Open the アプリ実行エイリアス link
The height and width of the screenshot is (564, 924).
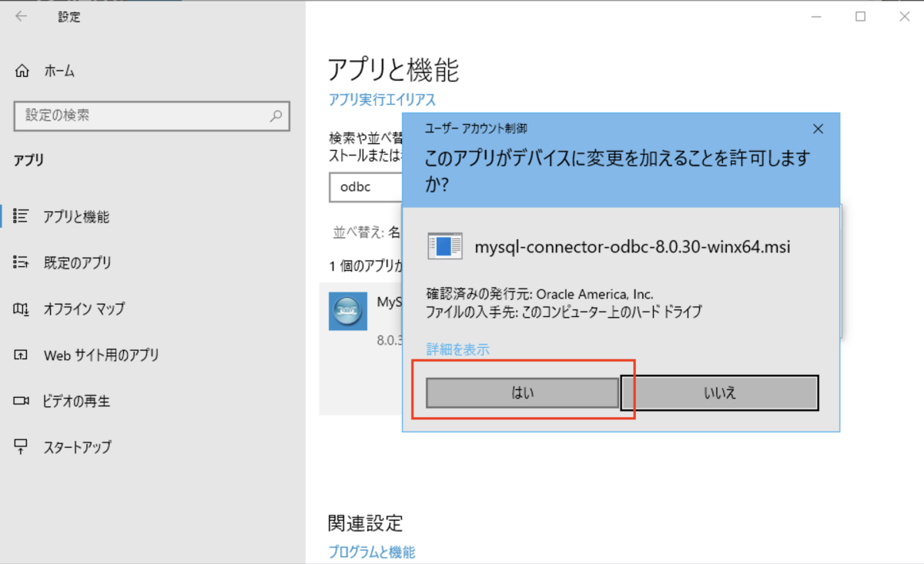click(x=382, y=99)
